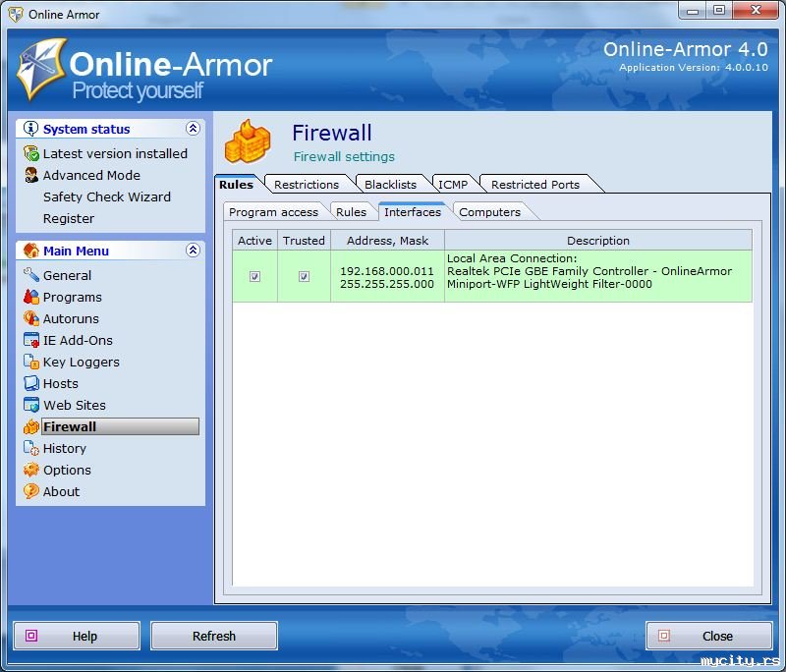
Task: Click the Refresh button
Action: tap(214, 636)
